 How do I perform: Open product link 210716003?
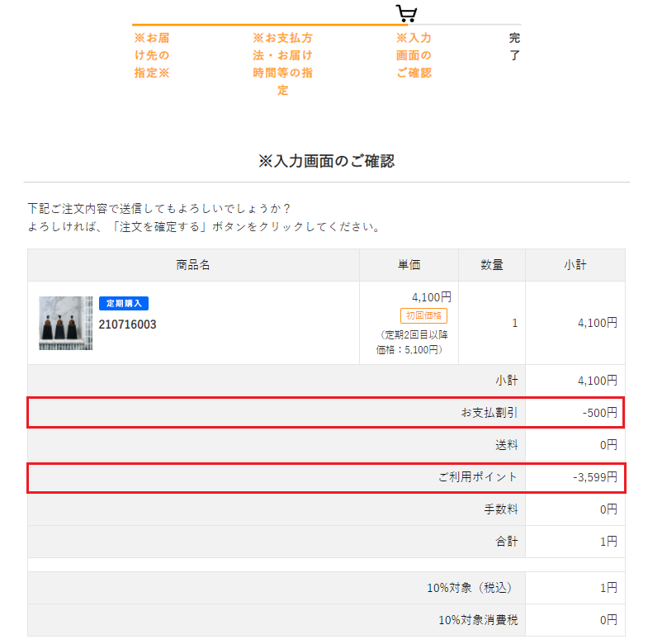click(x=127, y=324)
